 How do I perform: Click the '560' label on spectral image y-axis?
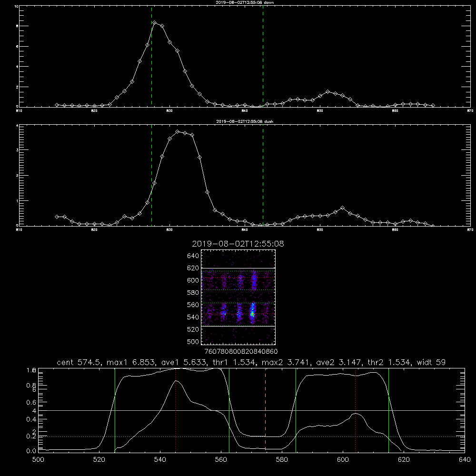(193, 305)
